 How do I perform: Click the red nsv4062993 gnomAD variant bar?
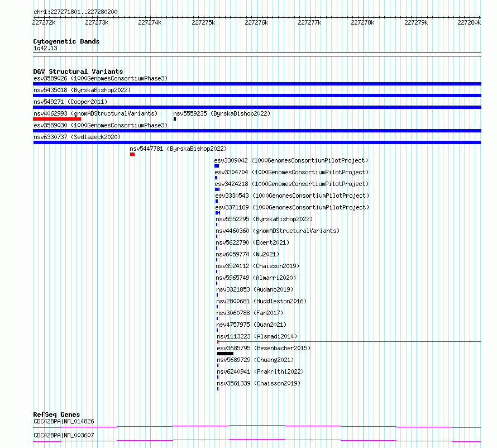[x=57, y=119]
